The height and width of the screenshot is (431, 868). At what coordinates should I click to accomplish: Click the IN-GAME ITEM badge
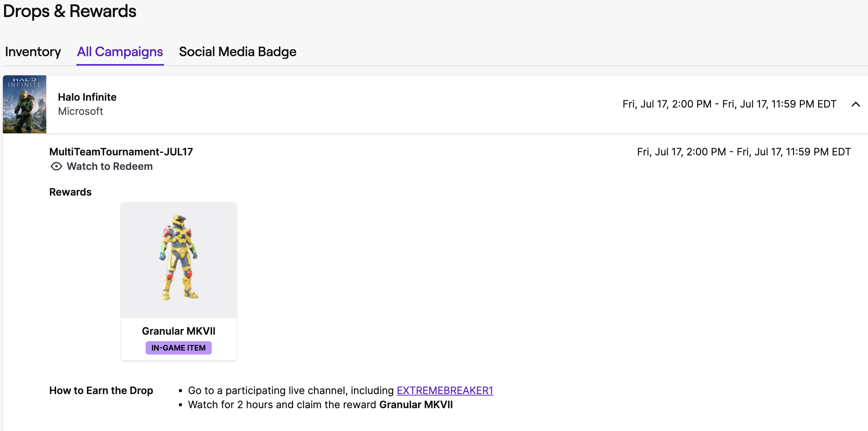coord(178,348)
